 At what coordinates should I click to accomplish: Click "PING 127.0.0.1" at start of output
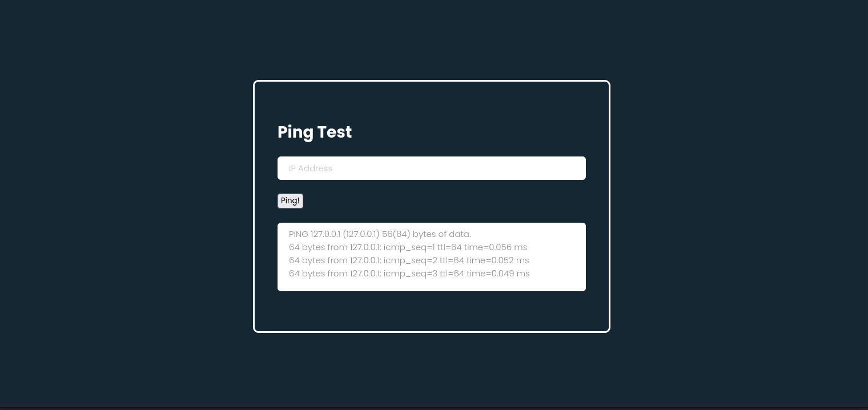(314, 234)
